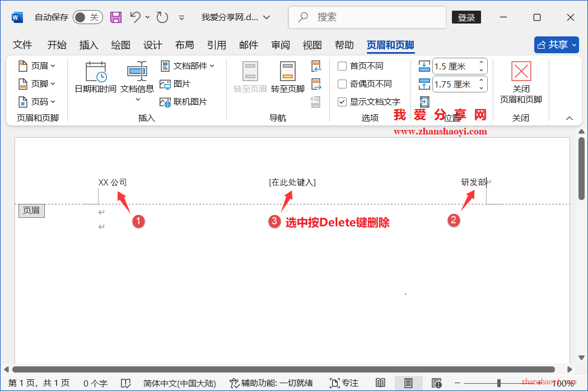Image resolution: width=588 pixels, height=391 pixels.
Task: Open the 共享 share dropdown
Action: tap(557, 45)
